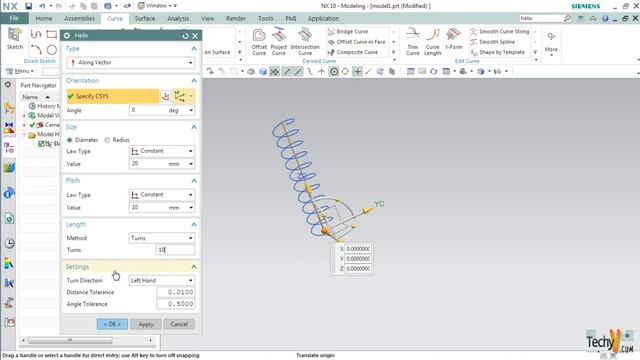Click the Turns input field
The height and width of the screenshot is (360, 640).
click(175, 250)
